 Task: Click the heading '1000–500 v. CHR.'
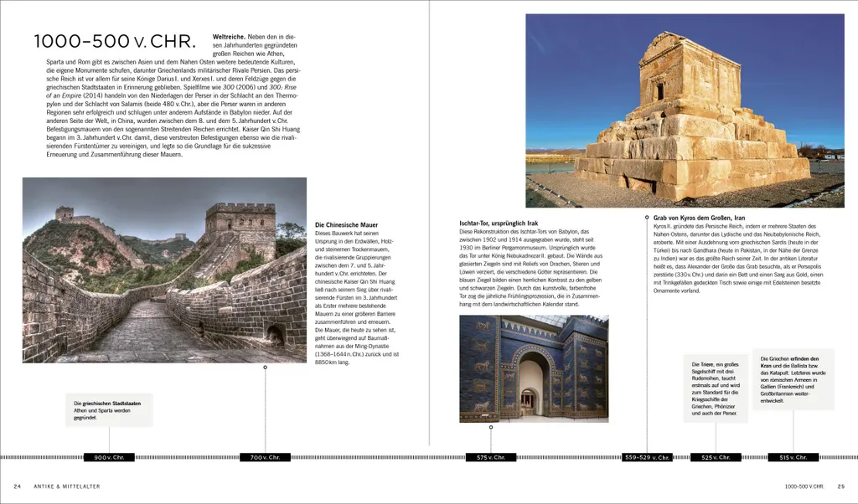[115, 42]
